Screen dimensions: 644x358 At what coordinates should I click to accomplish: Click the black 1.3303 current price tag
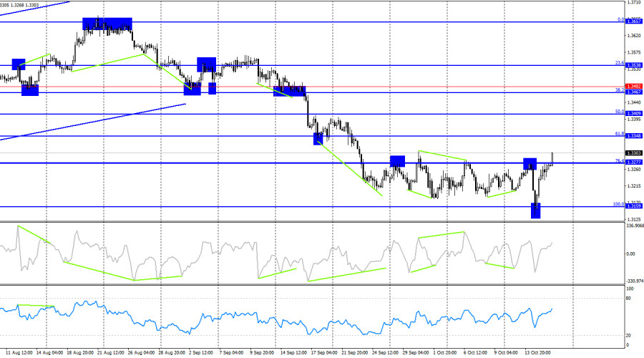click(633, 153)
